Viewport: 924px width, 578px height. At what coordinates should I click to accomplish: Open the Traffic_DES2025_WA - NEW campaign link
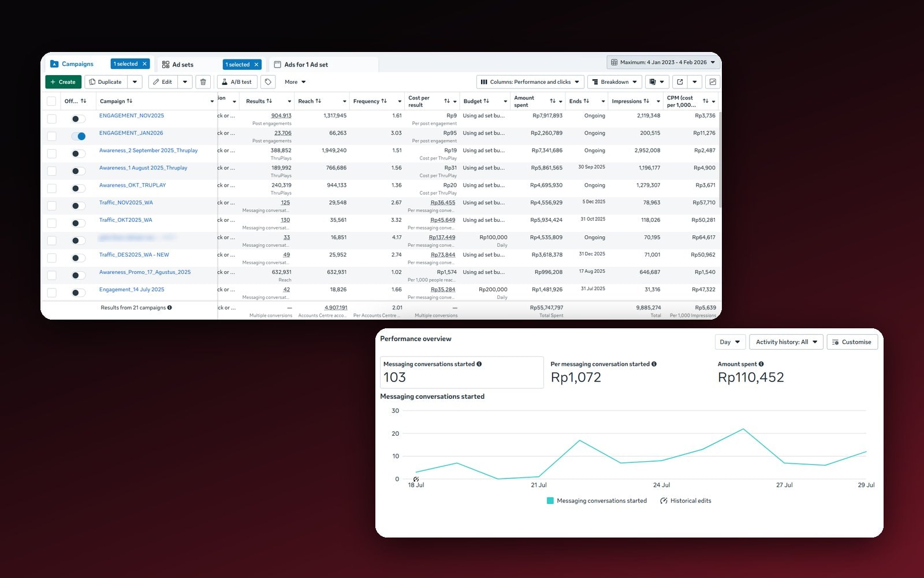(x=134, y=255)
